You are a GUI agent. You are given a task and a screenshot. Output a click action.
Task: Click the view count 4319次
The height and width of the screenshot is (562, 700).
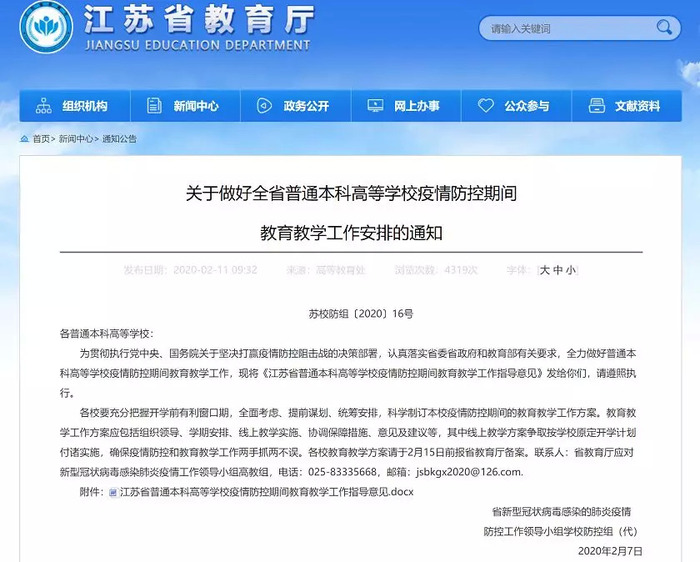point(461,270)
